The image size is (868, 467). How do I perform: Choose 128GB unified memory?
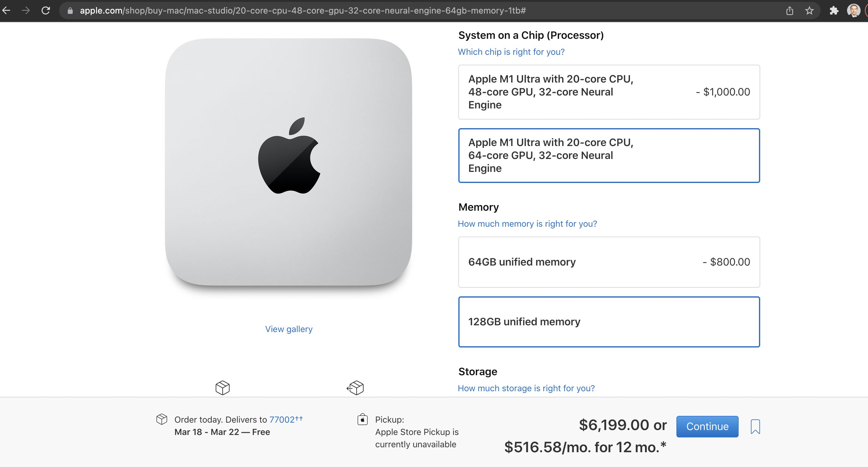[609, 322]
